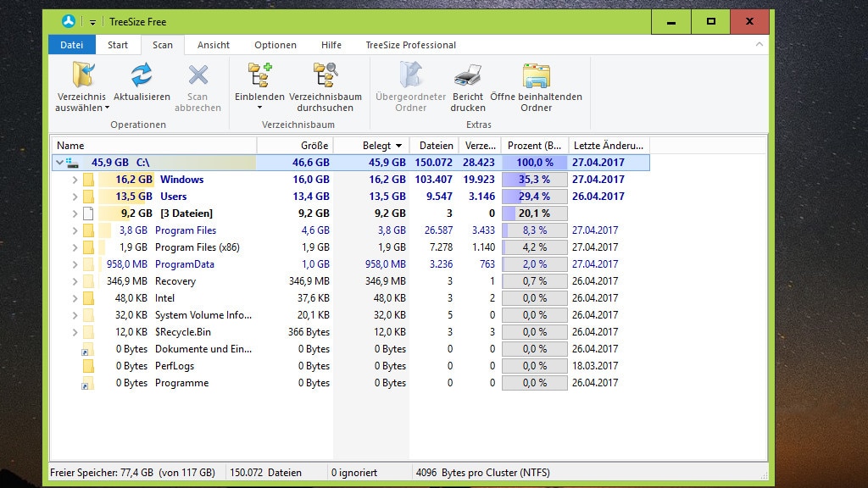Expand the Intel folder node
This screenshot has height=488, width=868.
75,299
